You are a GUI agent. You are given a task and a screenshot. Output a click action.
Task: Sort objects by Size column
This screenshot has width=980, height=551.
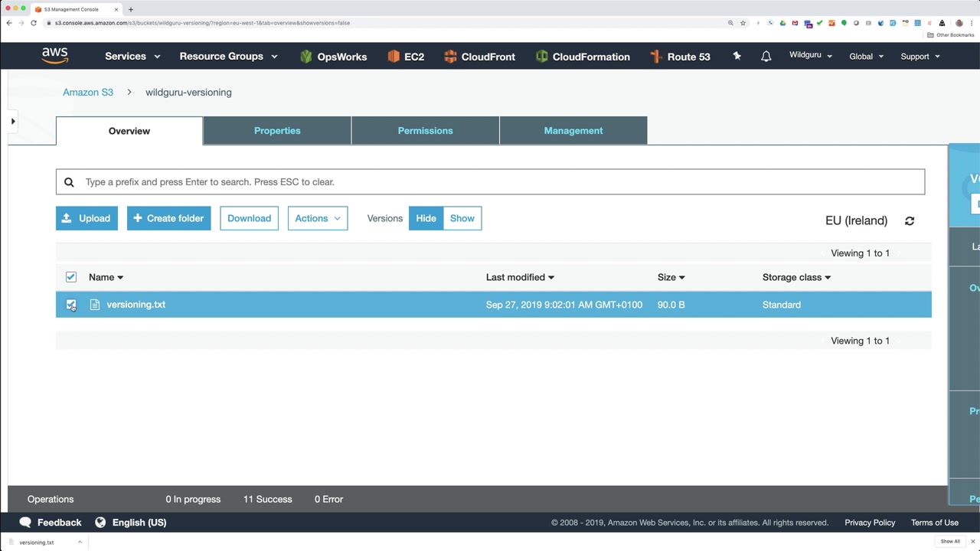click(x=671, y=277)
